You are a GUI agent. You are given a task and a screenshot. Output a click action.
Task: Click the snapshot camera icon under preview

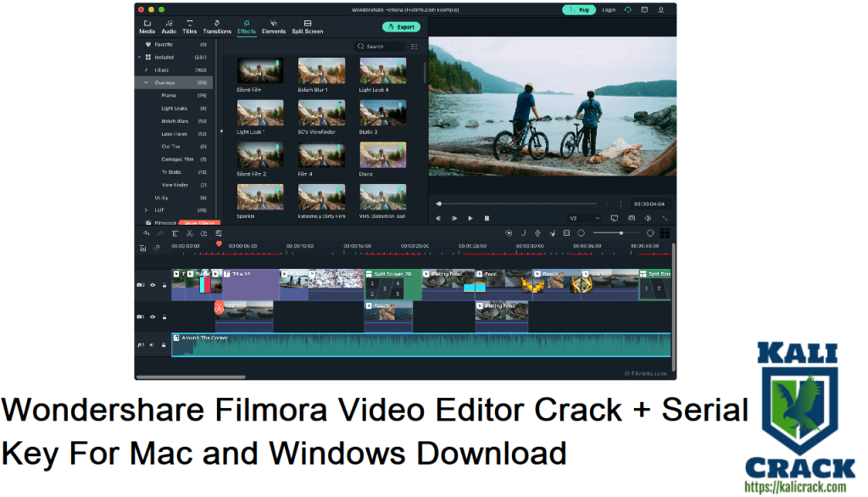point(632,218)
